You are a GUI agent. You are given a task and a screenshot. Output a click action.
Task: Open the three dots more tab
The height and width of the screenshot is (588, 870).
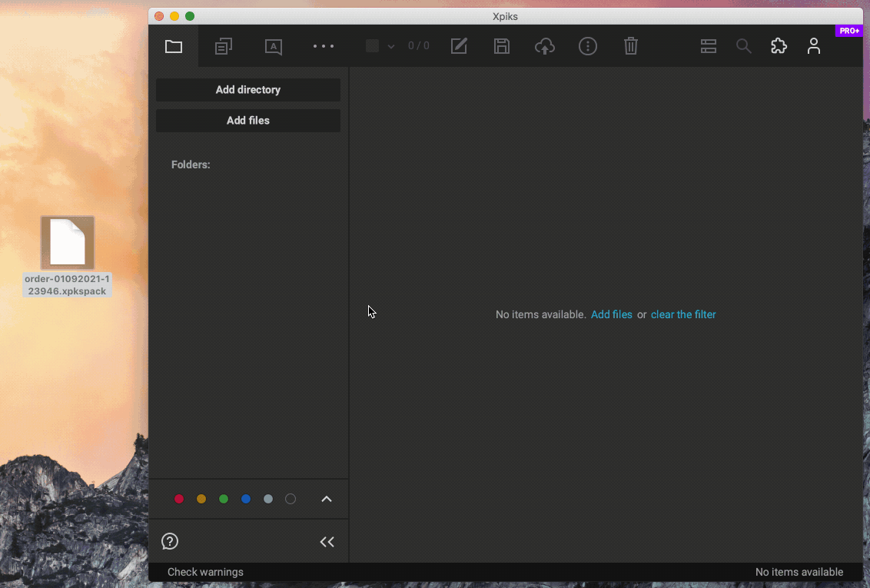coord(324,46)
